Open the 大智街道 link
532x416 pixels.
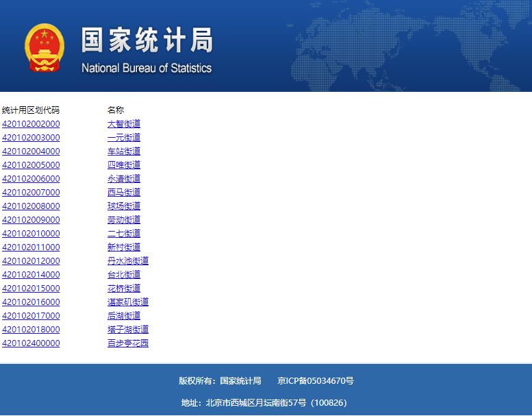coord(124,124)
